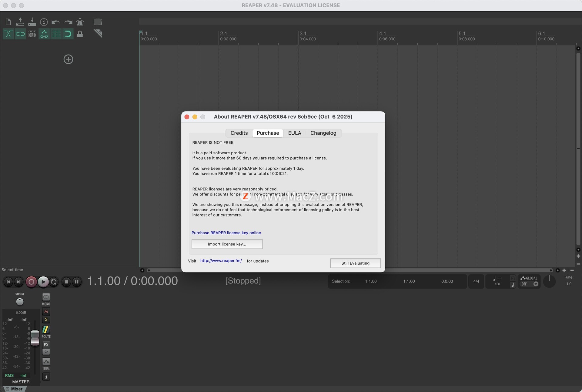Mute the master track
This screenshot has height=392, width=582.
(46, 311)
